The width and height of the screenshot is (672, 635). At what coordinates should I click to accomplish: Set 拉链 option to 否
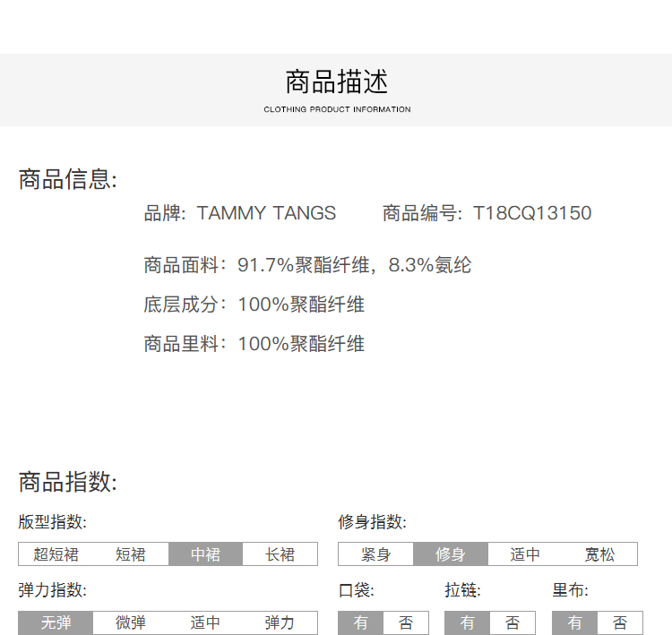pos(513,622)
